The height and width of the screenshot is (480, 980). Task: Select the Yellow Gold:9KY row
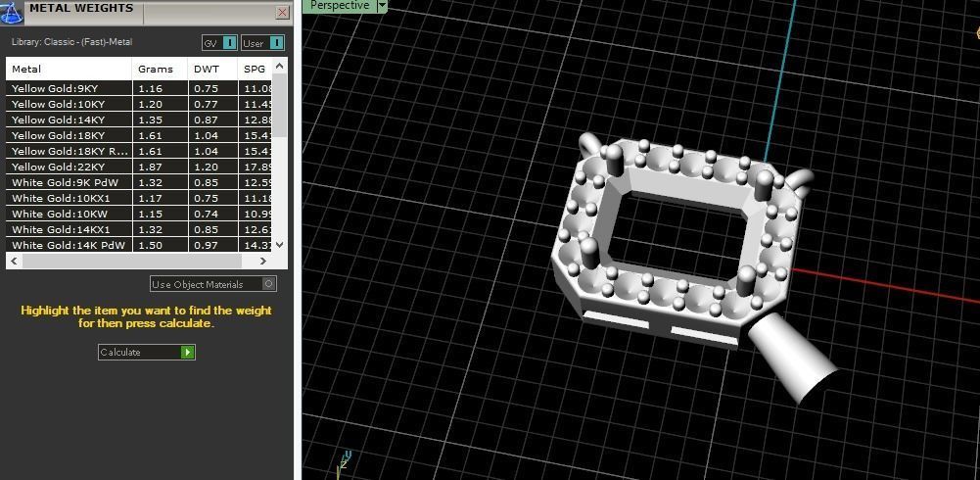(139, 89)
